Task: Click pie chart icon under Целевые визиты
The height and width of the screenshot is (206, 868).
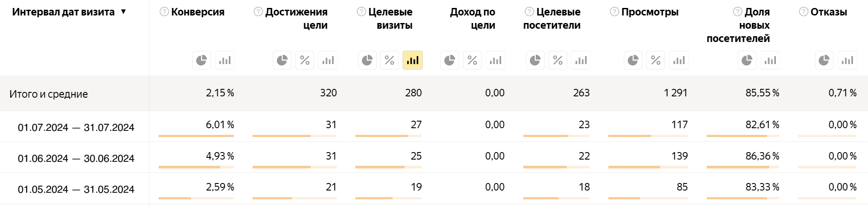Action: 367,61
